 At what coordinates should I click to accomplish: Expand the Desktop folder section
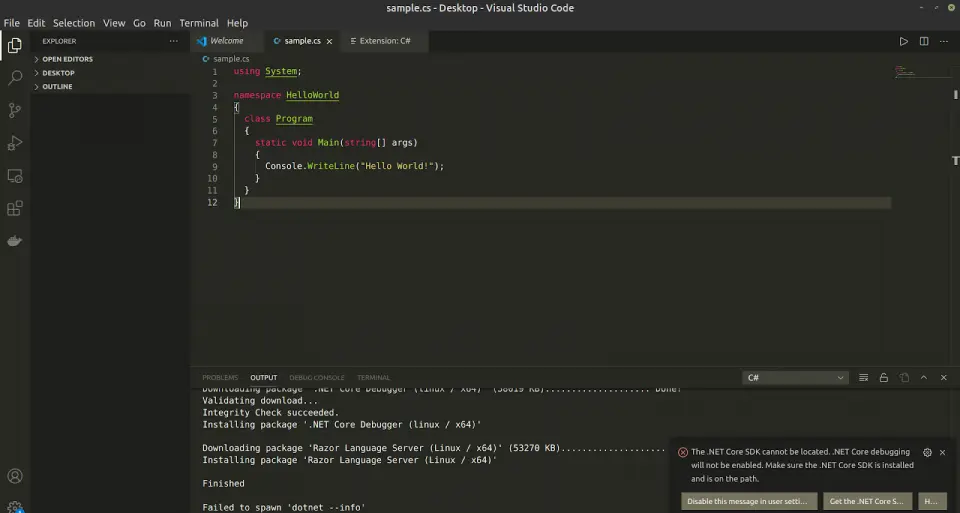pos(58,73)
